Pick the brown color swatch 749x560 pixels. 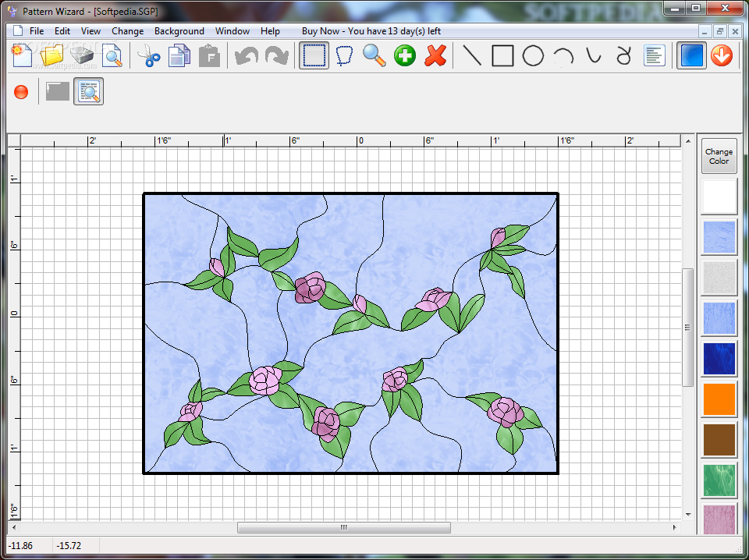point(719,440)
